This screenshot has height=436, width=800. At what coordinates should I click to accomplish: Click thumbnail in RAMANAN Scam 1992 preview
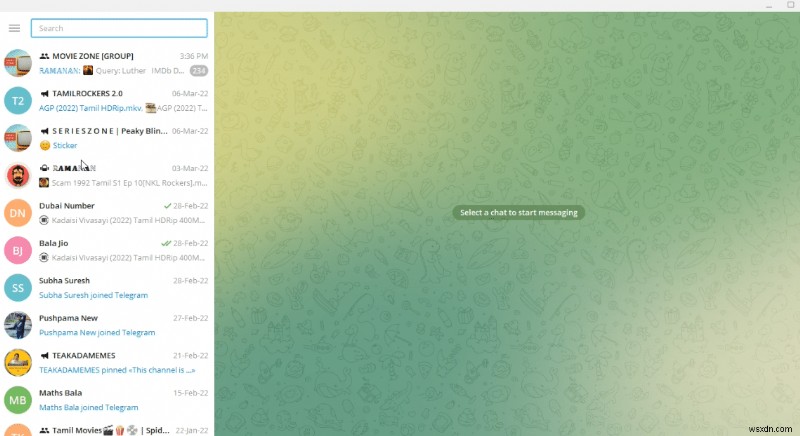pyautogui.click(x=44, y=183)
